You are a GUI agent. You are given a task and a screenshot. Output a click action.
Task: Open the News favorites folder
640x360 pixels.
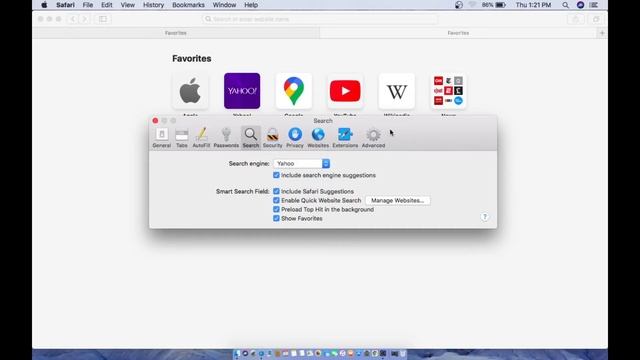[x=448, y=91]
